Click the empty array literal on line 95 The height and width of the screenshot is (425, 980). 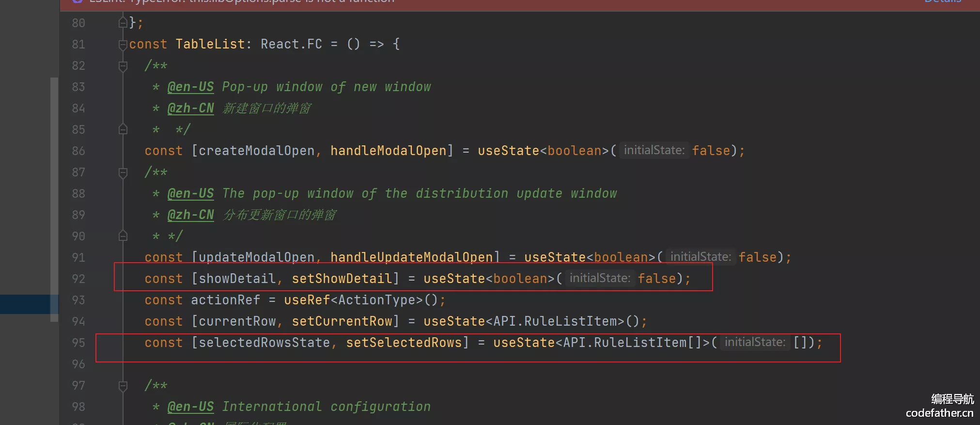800,343
